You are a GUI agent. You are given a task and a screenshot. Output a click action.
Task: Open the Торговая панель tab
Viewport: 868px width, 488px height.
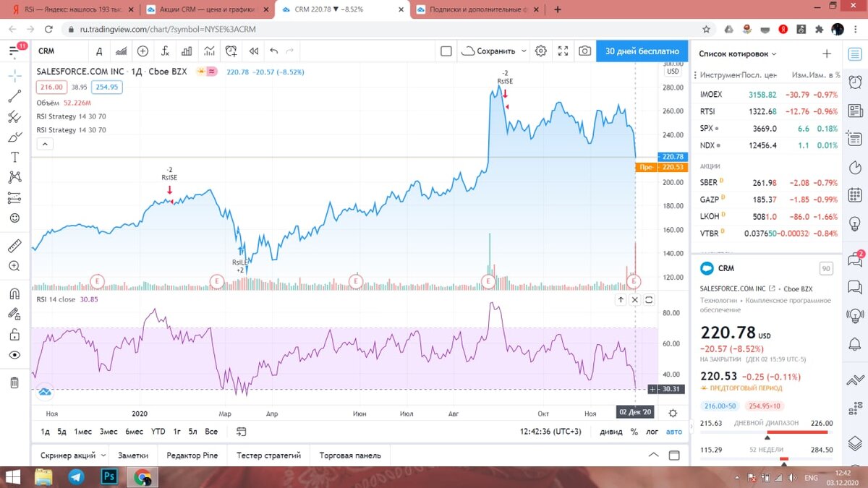click(x=350, y=455)
